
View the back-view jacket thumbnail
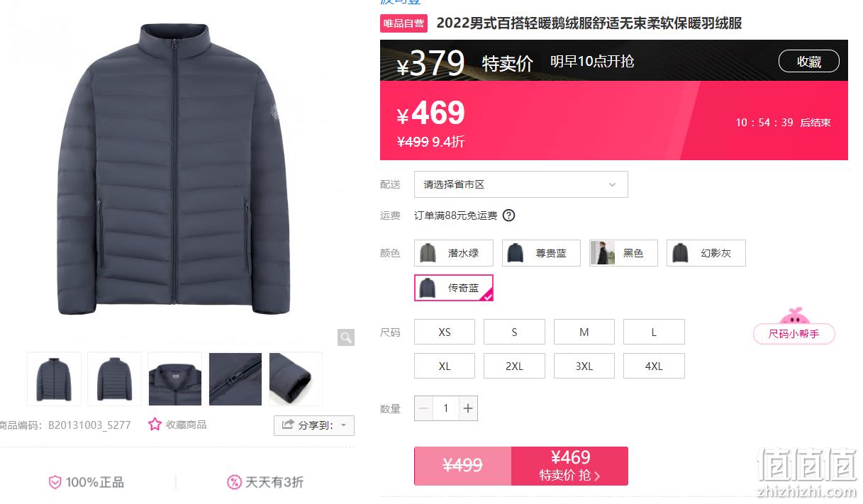click(x=115, y=379)
